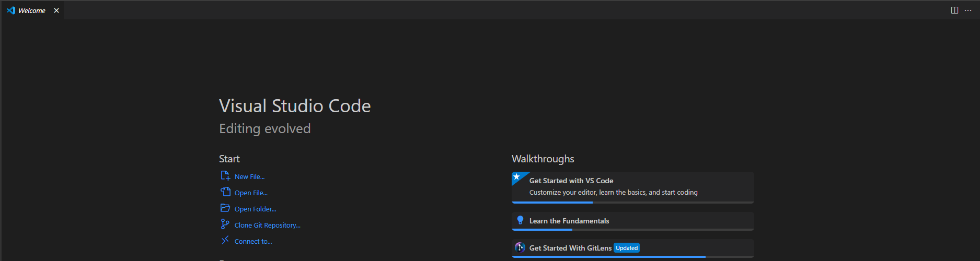Viewport: 980px width, 261px height.
Task: Open Get Started With GitLens walkthrough
Action: [x=632, y=248]
